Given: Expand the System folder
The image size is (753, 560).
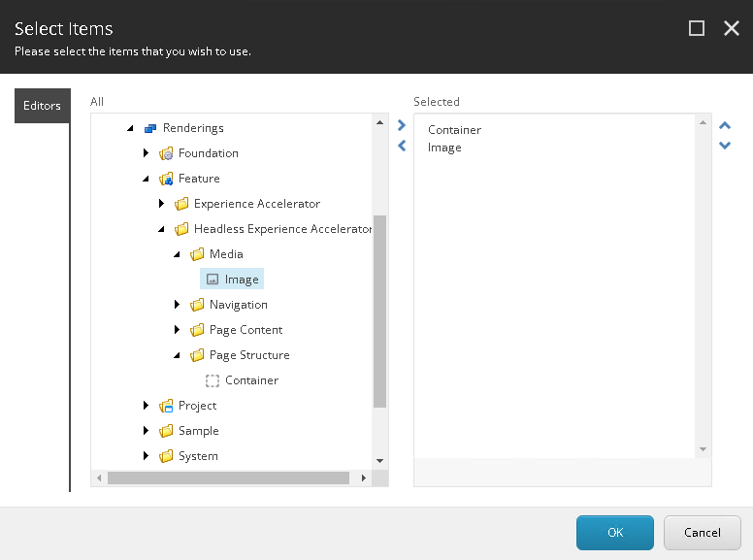Looking at the screenshot, I should click(146, 456).
